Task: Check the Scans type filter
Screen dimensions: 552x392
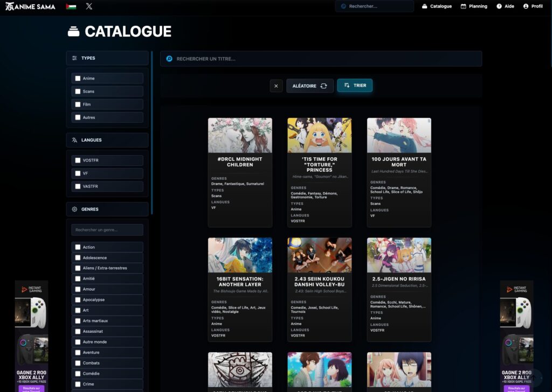Action: (78, 92)
